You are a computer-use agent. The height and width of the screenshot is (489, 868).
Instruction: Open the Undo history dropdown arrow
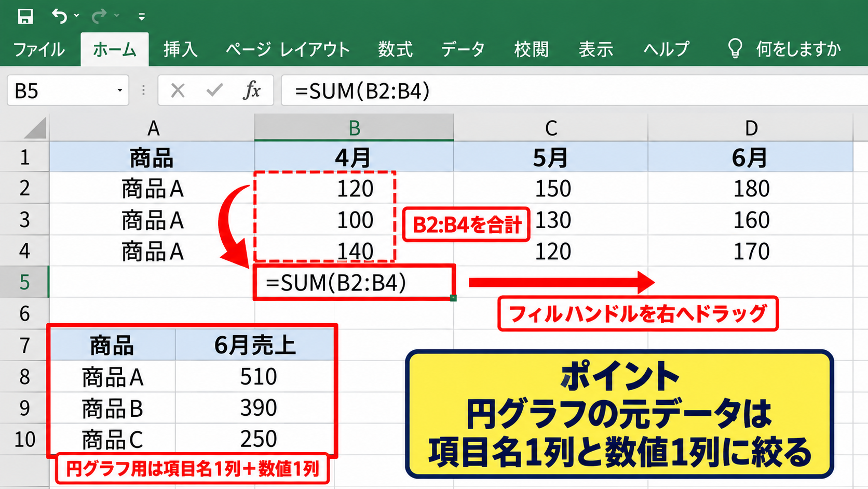point(77,16)
